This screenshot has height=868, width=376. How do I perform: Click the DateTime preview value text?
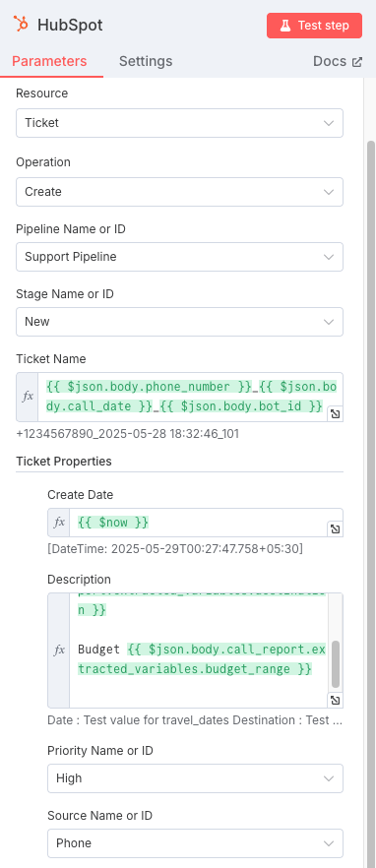point(175,549)
